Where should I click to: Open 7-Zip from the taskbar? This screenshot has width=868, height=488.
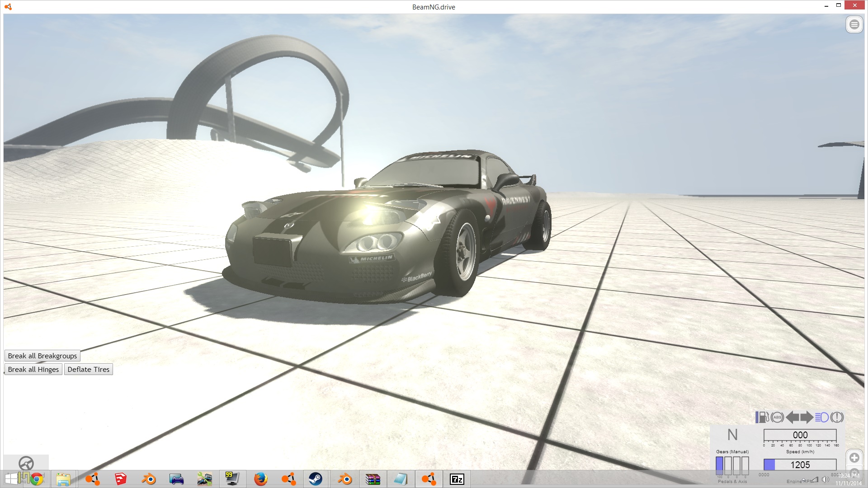point(457,479)
